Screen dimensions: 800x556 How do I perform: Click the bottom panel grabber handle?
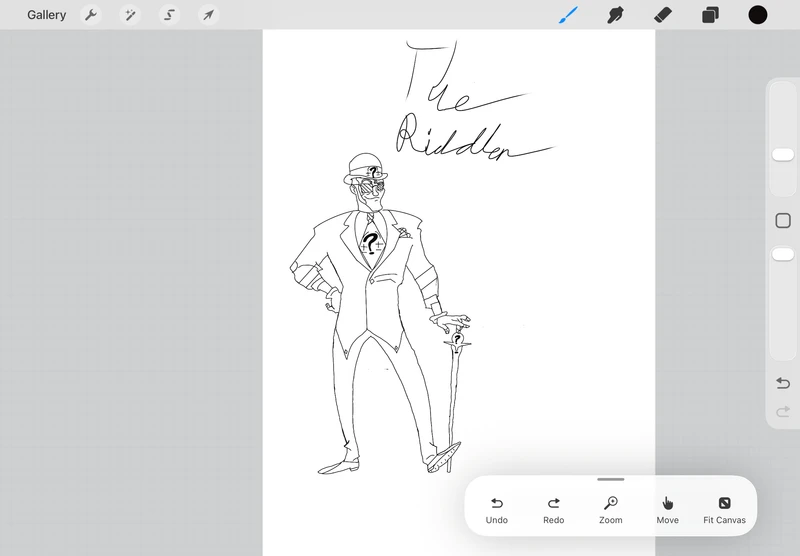pos(611,479)
